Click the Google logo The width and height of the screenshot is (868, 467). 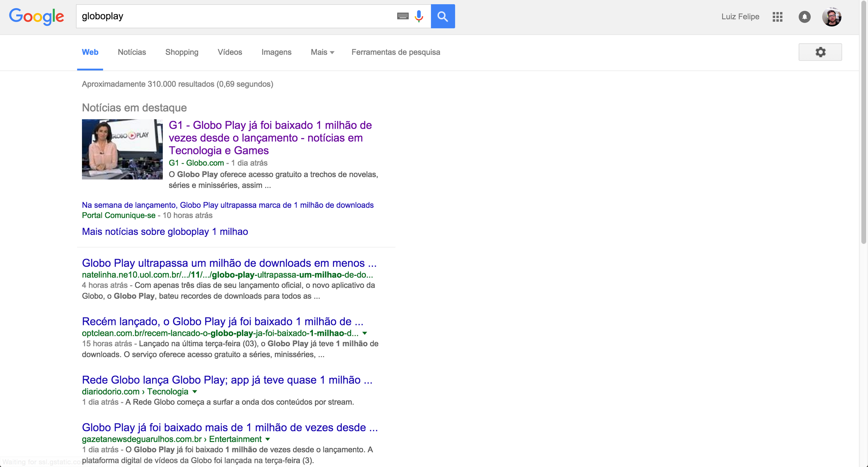click(36, 17)
